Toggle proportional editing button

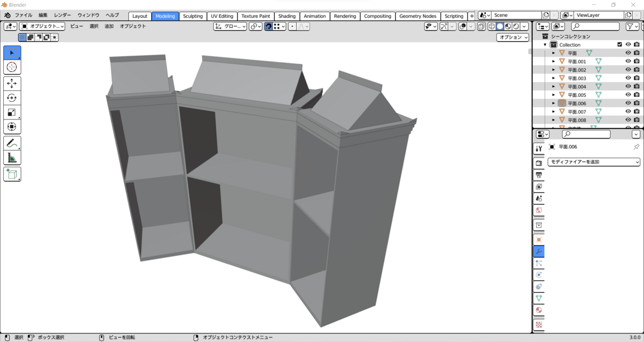click(x=292, y=26)
